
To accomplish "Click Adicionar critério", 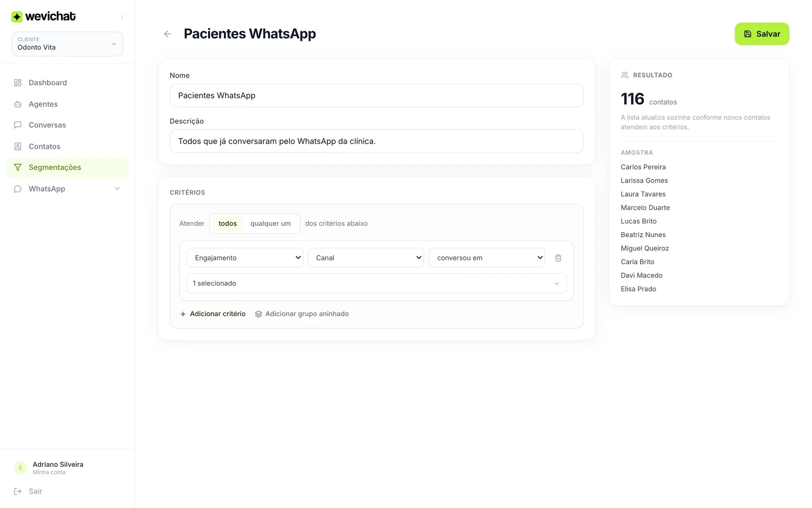I will [213, 314].
